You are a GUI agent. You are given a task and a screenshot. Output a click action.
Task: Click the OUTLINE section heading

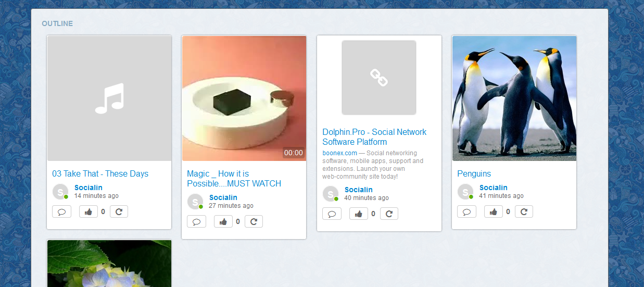pos(57,23)
